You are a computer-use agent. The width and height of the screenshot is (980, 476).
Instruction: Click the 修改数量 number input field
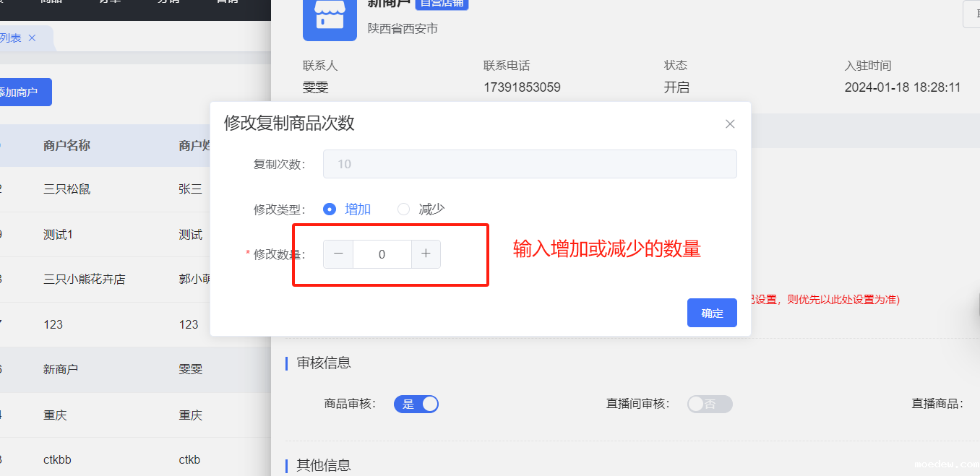382,254
